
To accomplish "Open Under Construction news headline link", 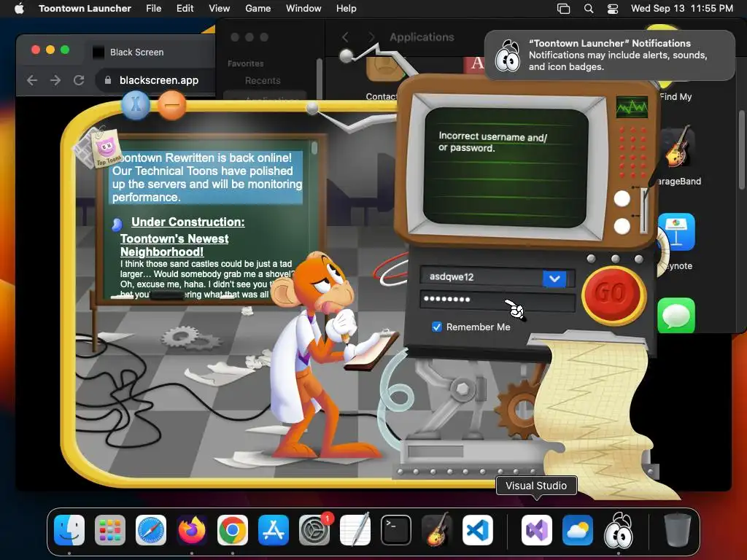I will coord(187,222).
